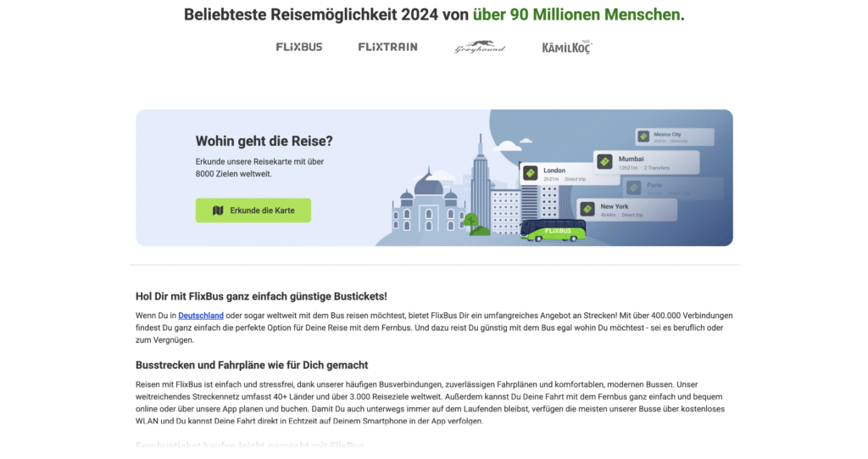Viewport: 868px width, 459px height.
Task: Click the 'Wohin geht die Reise?' heading
Action: click(264, 141)
